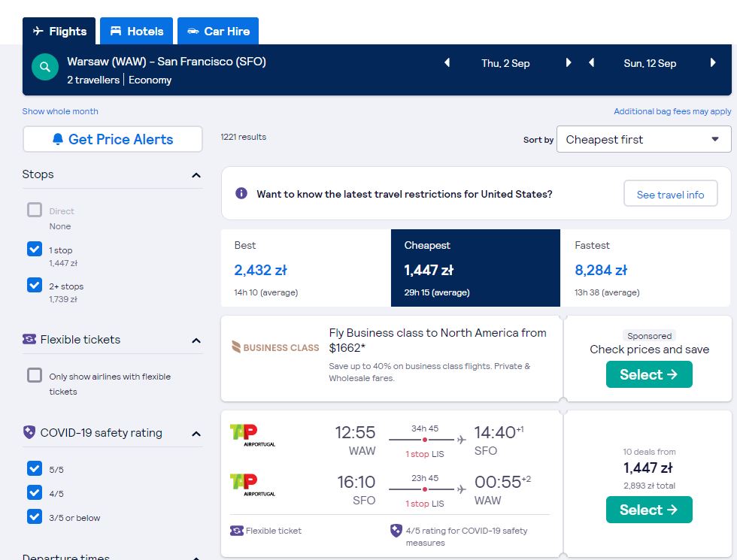Collapse the Stops filter section

click(196, 175)
